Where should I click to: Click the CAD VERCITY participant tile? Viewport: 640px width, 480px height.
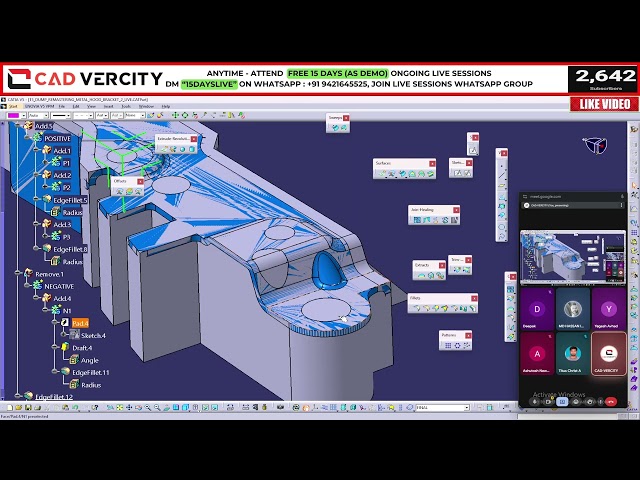(609, 354)
